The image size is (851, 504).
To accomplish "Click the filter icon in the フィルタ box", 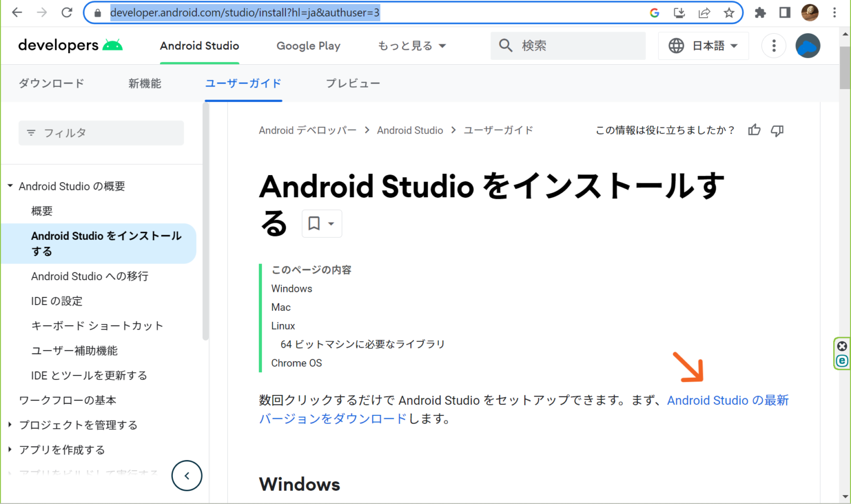I will [31, 132].
